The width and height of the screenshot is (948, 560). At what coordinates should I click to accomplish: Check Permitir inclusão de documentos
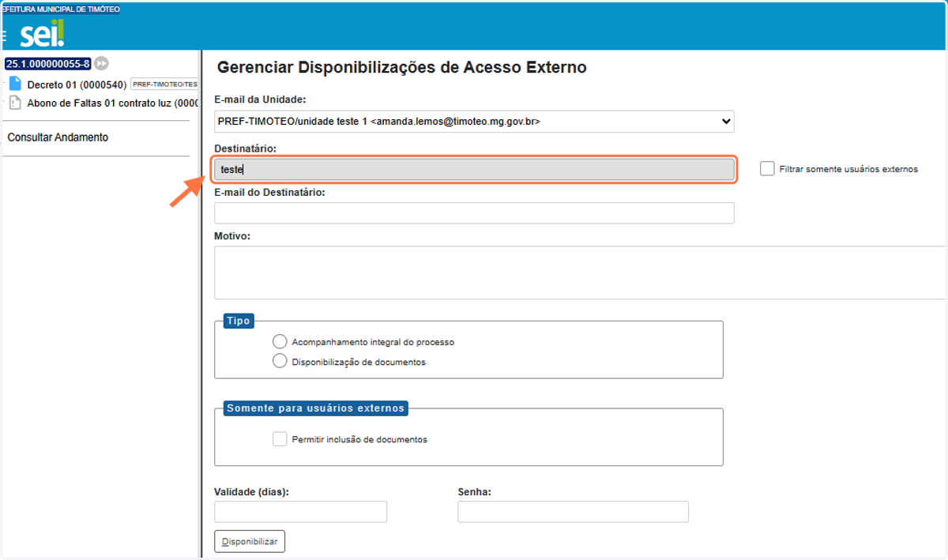click(x=280, y=439)
